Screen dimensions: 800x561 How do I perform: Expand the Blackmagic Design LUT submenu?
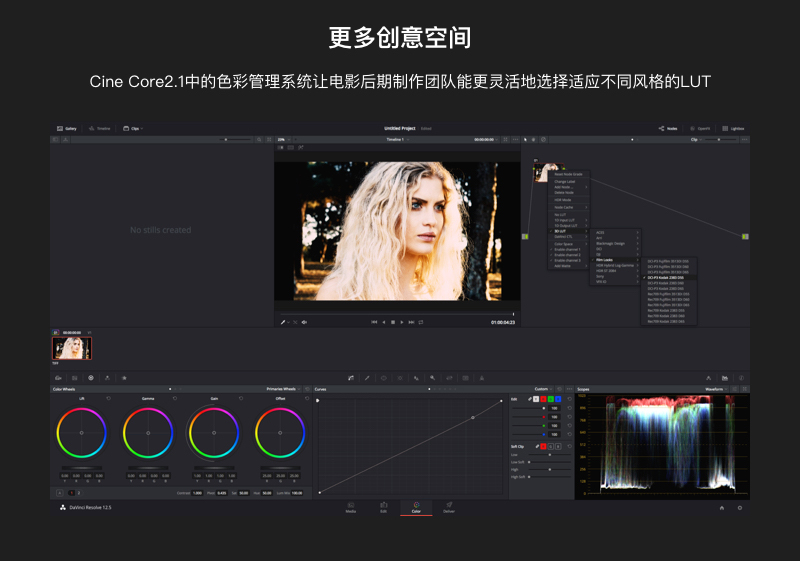pyautogui.click(x=610, y=243)
